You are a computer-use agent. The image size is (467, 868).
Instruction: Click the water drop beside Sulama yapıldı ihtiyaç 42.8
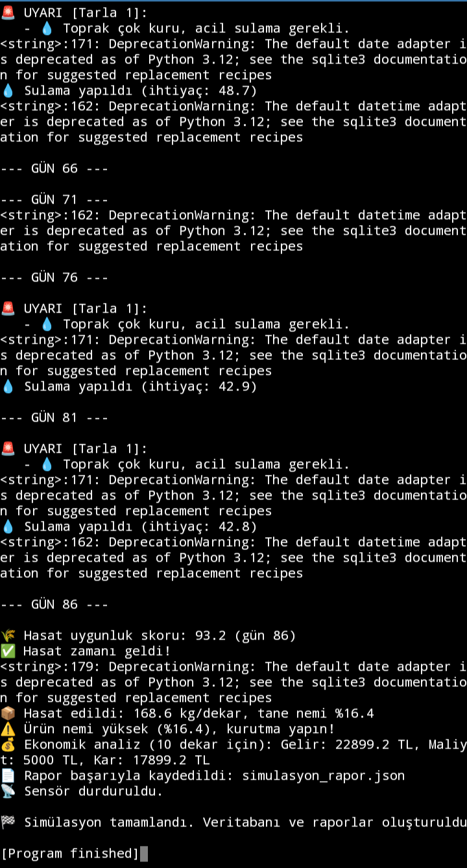8,527
